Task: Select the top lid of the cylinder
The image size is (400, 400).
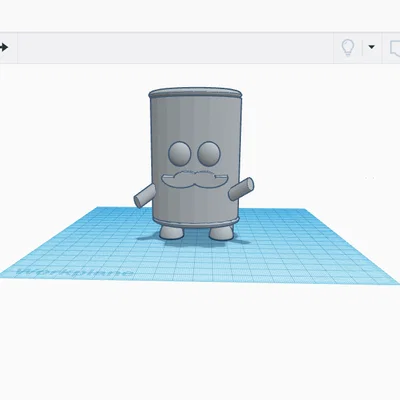Action: click(195, 92)
